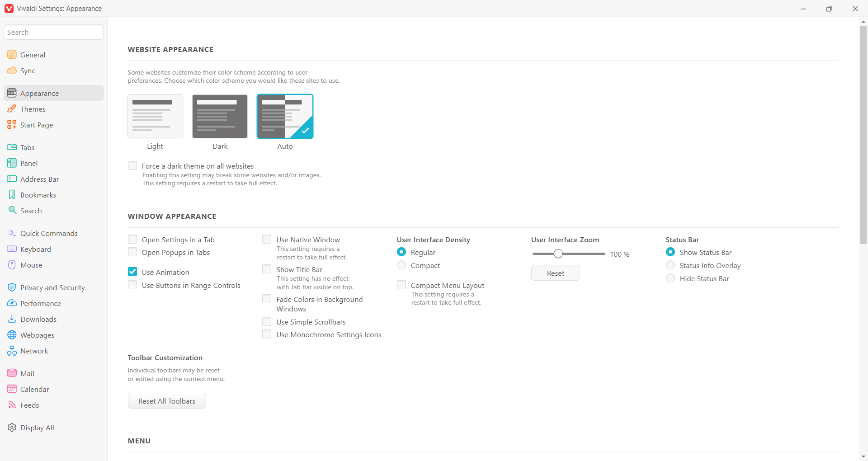Viewport: 868px width, 461px height.
Task: Click the Reset zoom button
Action: coord(555,273)
